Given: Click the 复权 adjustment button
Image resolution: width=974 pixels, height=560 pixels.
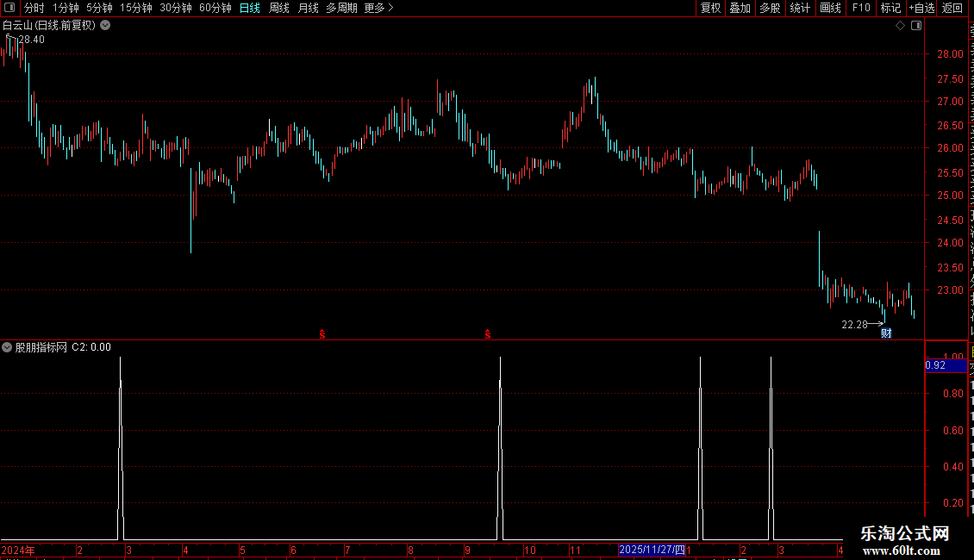Looking at the screenshot, I should tap(710, 8).
